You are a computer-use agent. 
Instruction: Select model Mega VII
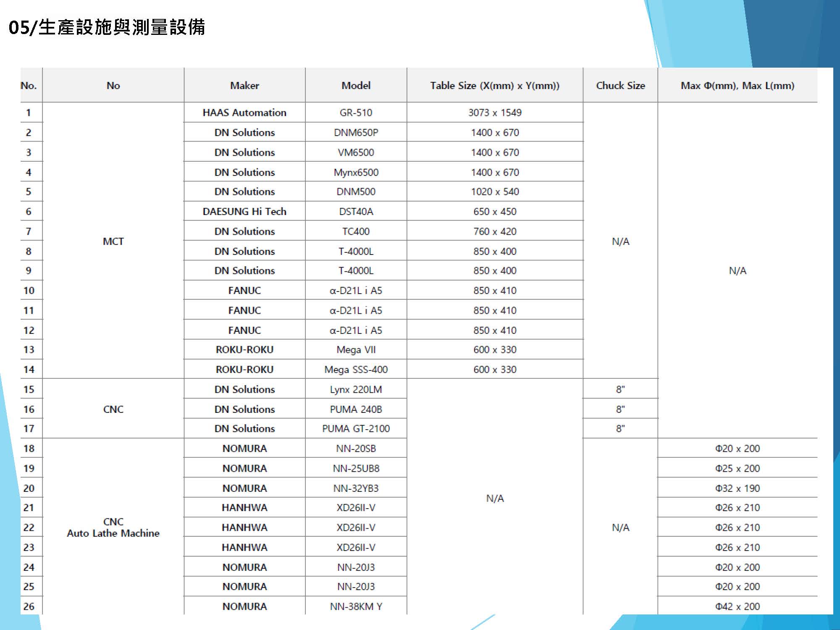tap(356, 350)
